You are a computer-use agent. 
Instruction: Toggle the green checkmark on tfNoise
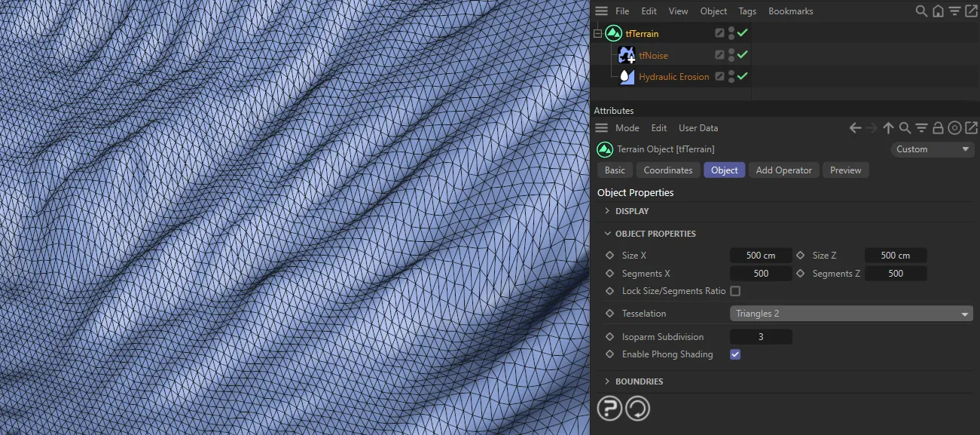[x=744, y=54]
